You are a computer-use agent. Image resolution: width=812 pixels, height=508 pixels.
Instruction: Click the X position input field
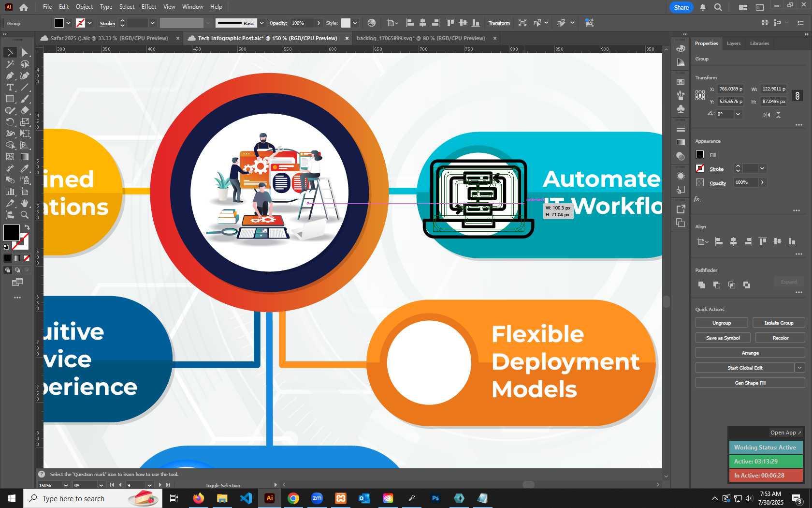pos(731,89)
